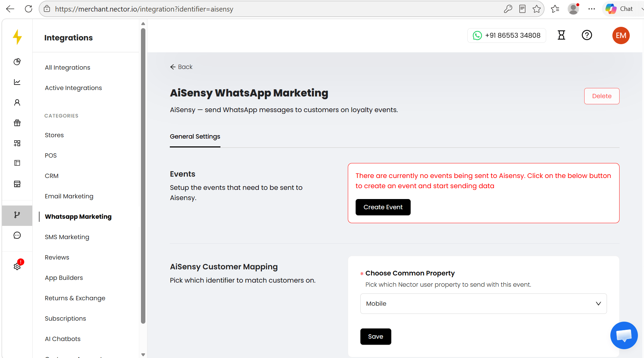Open the line graph analytics icon
Image resolution: width=644 pixels, height=358 pixels.
[17, 82]
